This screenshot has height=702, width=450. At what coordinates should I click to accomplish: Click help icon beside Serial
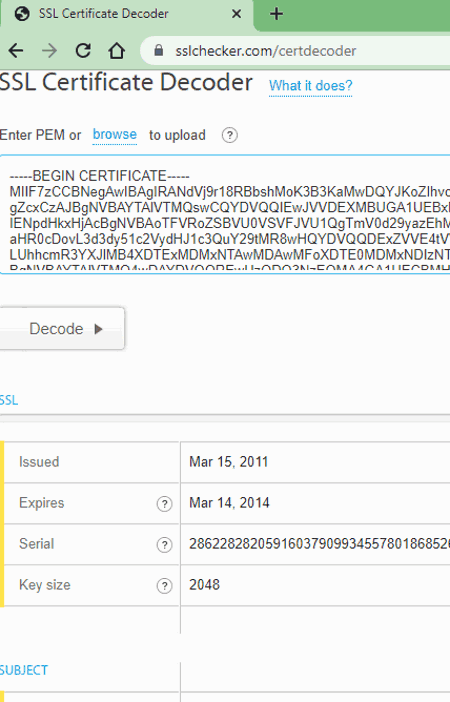click(164, 545)
